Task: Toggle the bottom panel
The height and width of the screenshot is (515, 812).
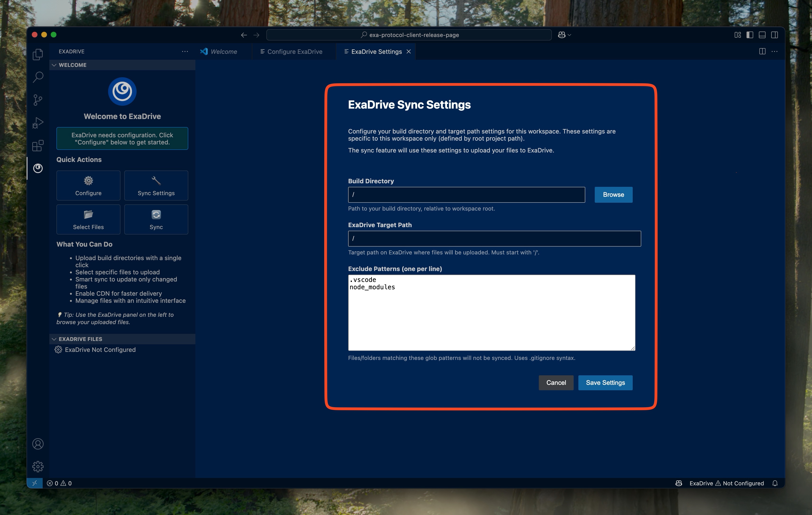Action: click(x=762, y=35)
